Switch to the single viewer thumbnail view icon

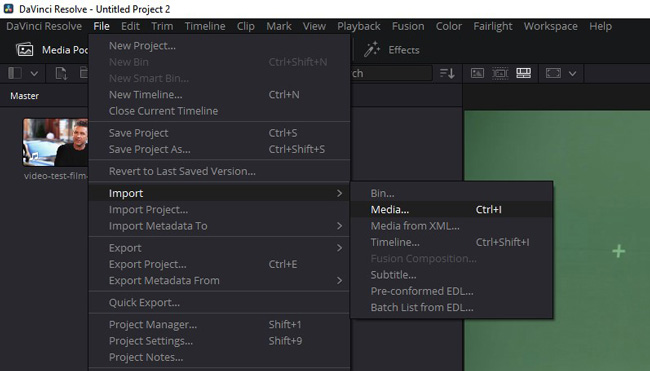[477, 73]
